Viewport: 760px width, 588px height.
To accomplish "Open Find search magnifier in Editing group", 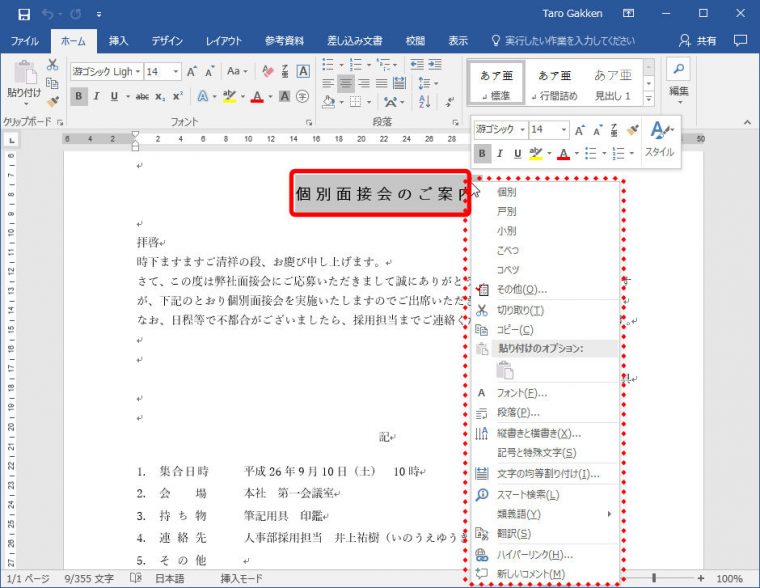I will click(x=679, y=69).
